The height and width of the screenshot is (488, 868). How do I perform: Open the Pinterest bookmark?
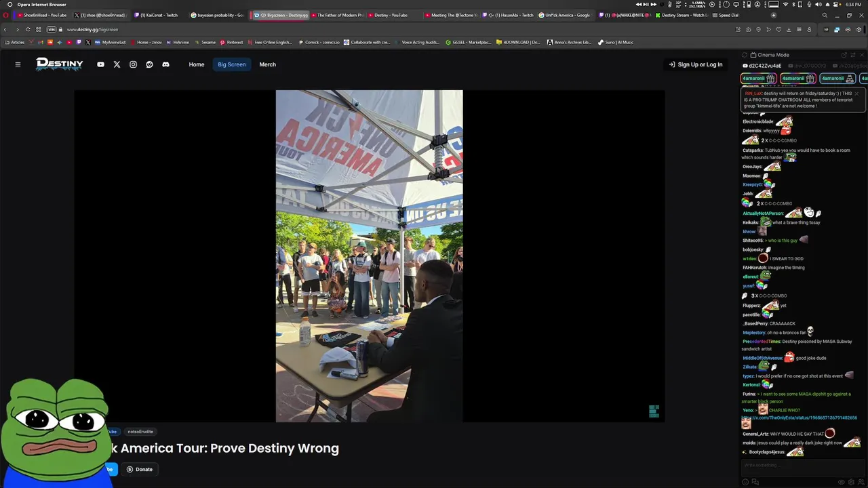click(x=231, y=42)
